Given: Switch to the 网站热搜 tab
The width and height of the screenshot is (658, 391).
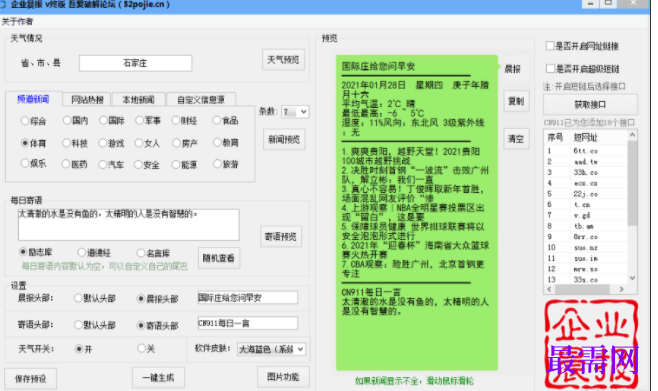Looking at the screenshot, I should [87, 99].
